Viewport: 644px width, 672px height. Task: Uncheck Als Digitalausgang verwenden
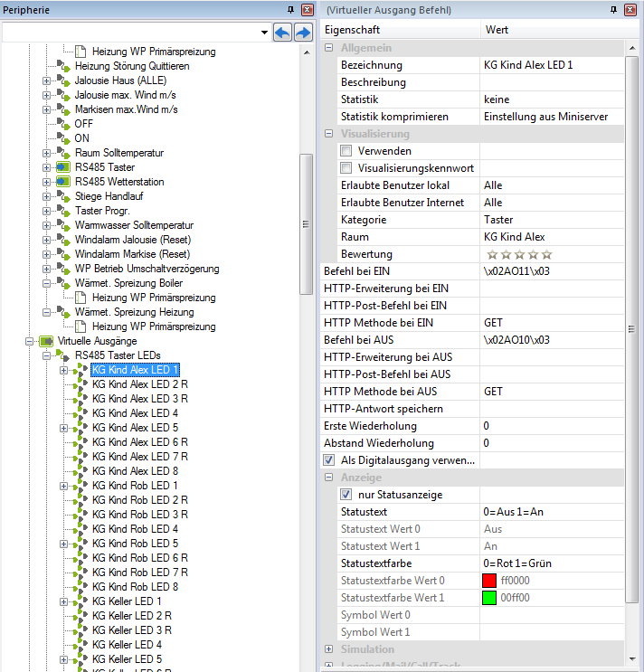pyautogui.click(x=328, y=460)
